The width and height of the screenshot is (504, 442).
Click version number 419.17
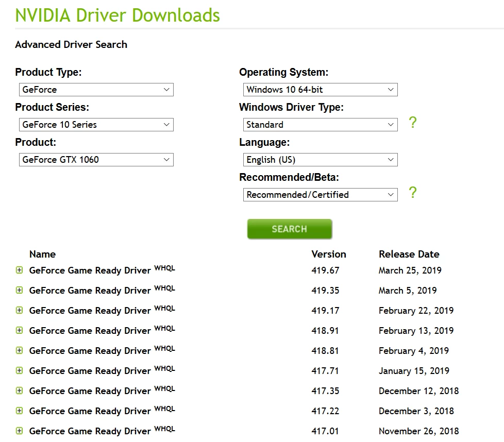coord(325,311)
